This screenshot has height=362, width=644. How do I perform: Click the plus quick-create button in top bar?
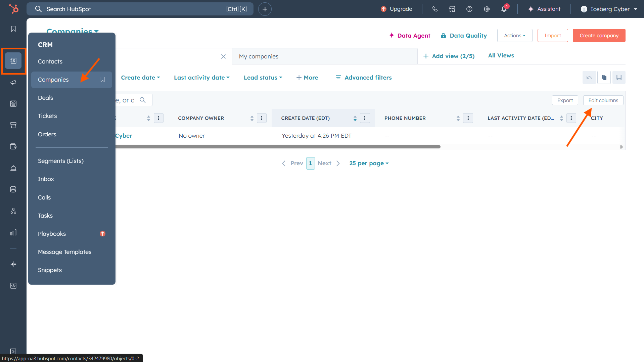click(x=265, y=9)
